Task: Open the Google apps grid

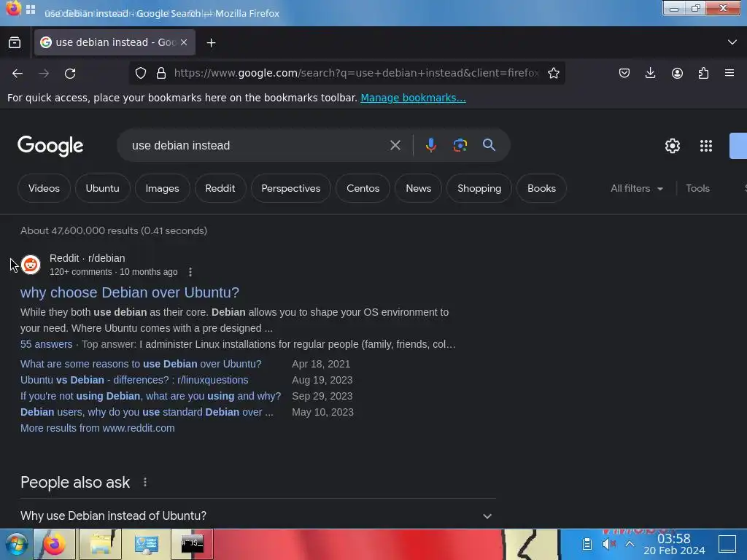Action: tap(706, 146)
